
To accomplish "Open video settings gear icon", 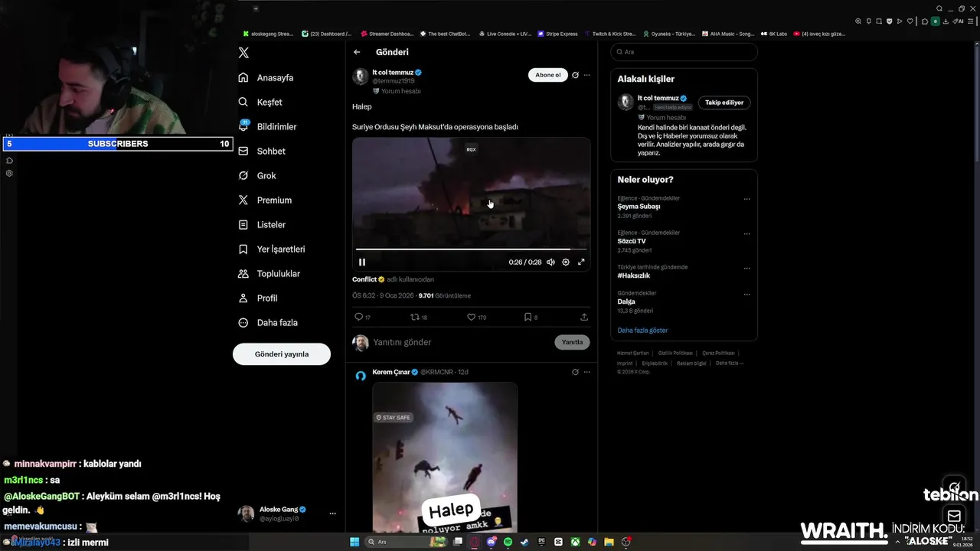I will (x=566, y=262).
